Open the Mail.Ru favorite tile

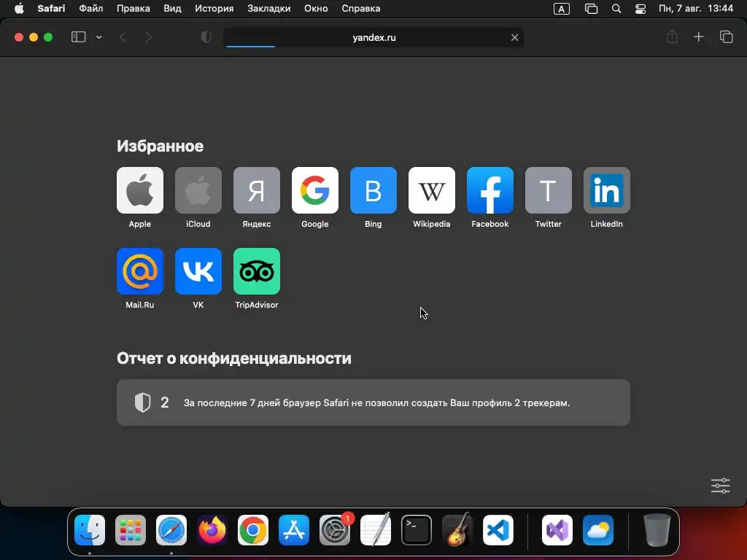(x=139, y=271)
